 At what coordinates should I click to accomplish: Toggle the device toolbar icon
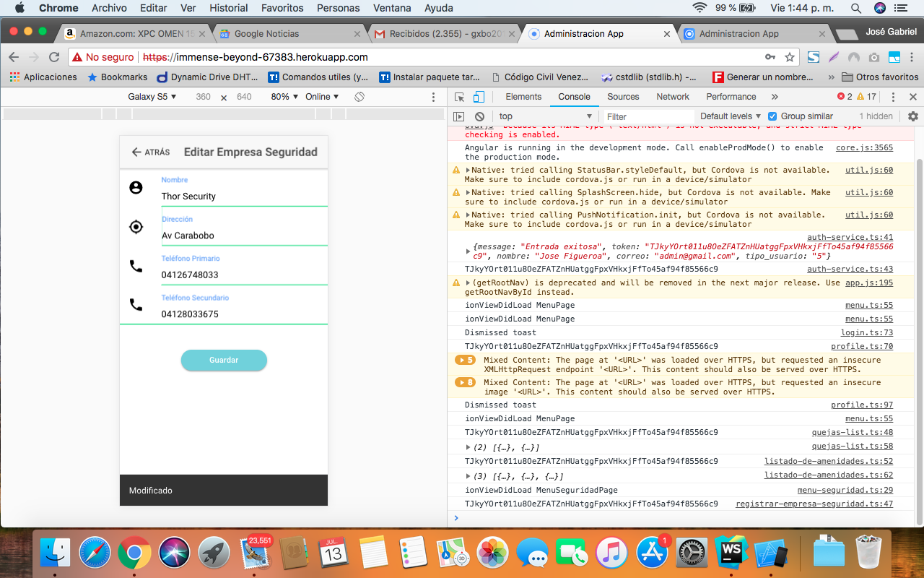(x=478, y=97)
